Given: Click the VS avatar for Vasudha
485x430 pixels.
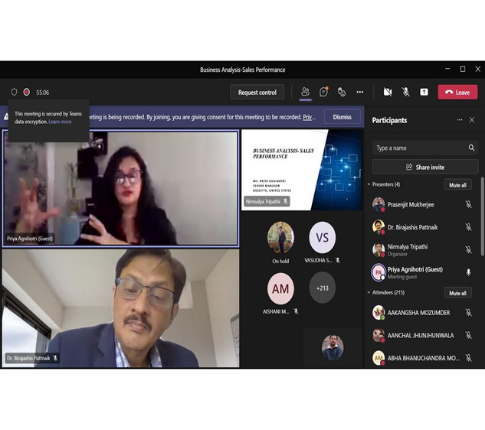Looking at the screenshot, I should (322, 237).
